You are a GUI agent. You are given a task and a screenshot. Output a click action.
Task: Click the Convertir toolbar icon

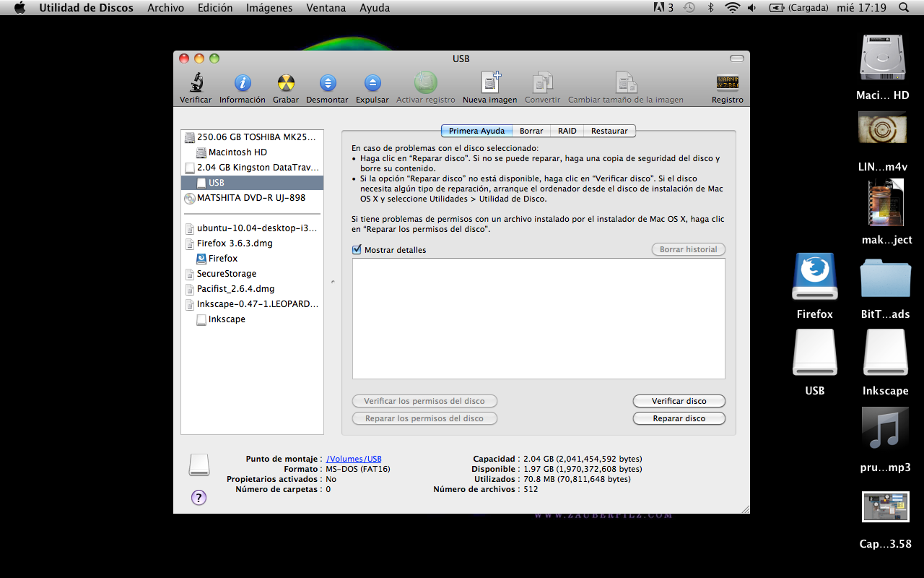click(542, 82)
